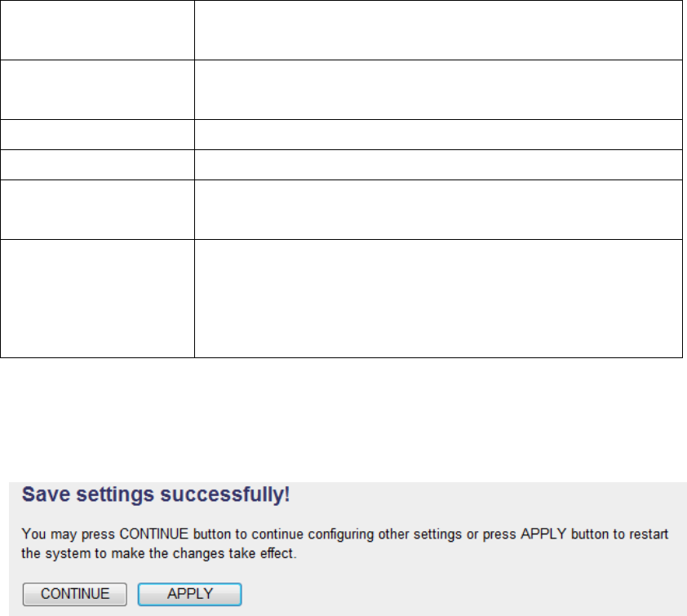Click the tallest bottom row's right table cell
The width and height of the screenshot is (687, 616).
pyautogui.click(x=438, y=299)
